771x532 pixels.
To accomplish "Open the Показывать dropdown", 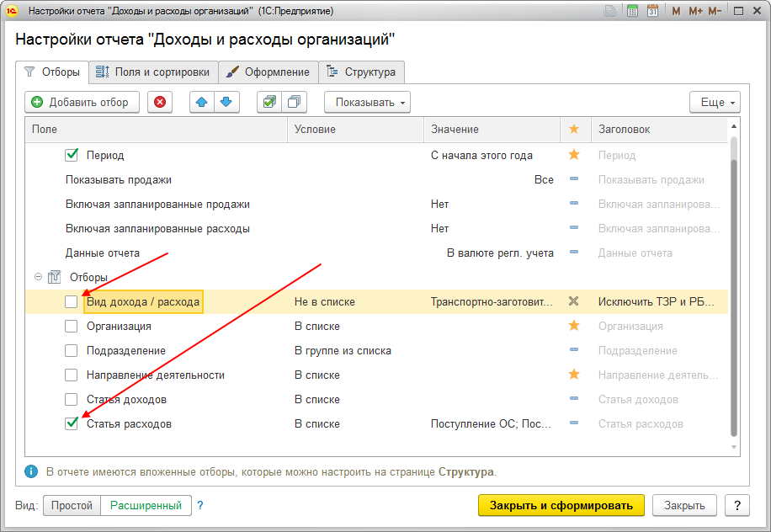I will click(367, 102).
